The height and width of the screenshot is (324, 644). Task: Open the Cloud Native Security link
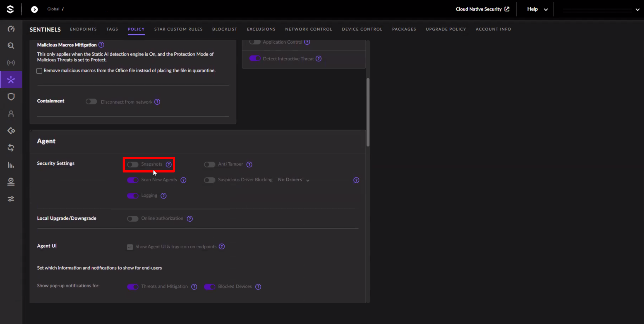pyautogui.click(x=482, y=9)
